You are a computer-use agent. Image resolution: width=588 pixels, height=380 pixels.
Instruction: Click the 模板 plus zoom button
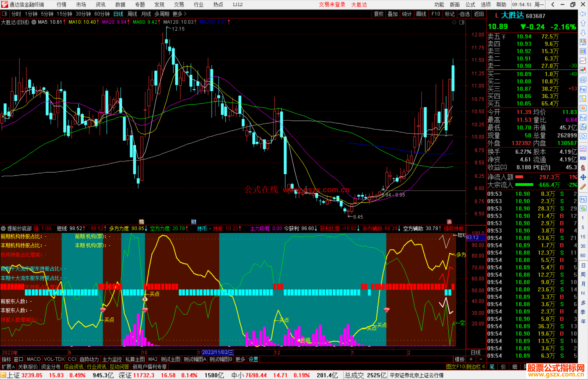pos(471,359)
